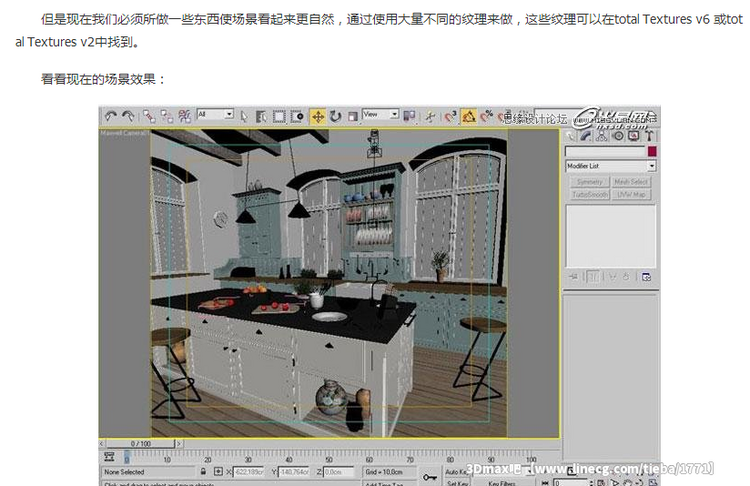Select the Move transform tool
Screen dimensions: 750x486
pos(318,116)
